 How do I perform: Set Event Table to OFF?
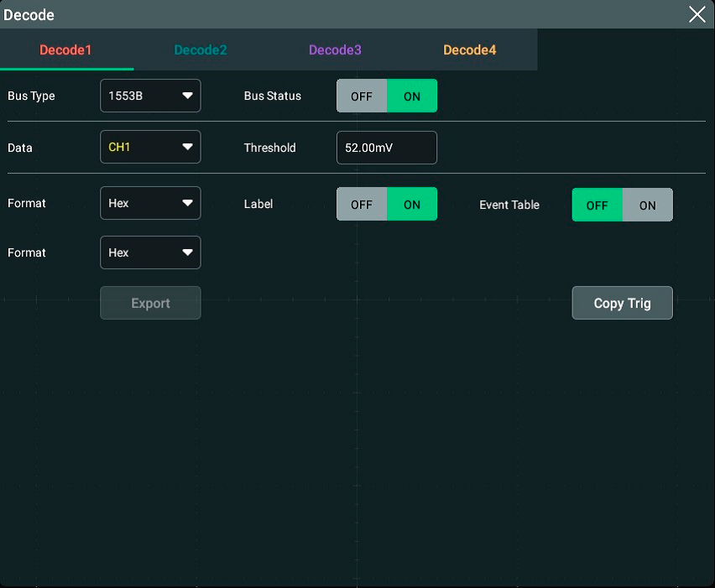598,206
